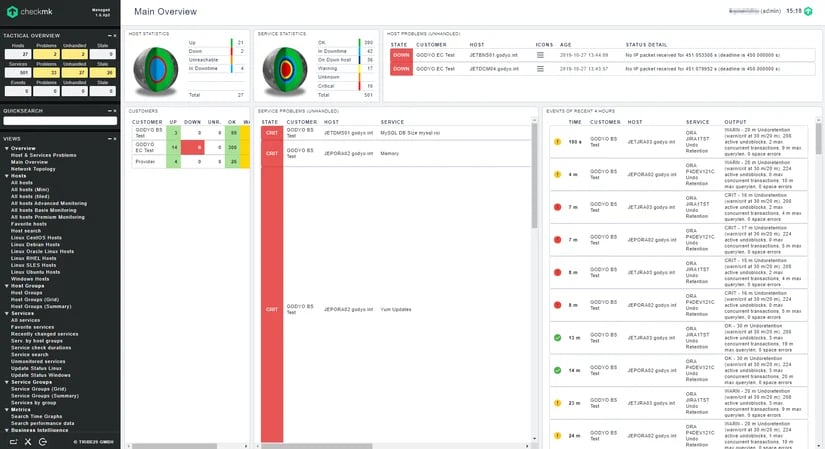Open the Recently changed services view
The height and width of the screenshot is (449, 825).
point(45,334)
